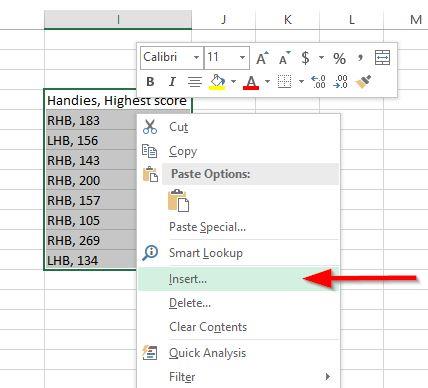Screen dimensions: 428x388
Task: Expand the Accounting format dropdown arrow
Action: (321, 58)
